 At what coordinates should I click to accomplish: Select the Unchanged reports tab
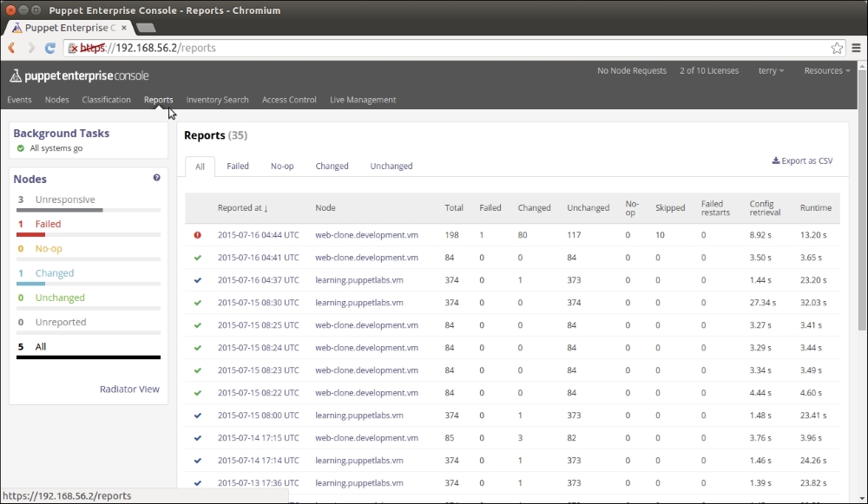coord(391,166)
